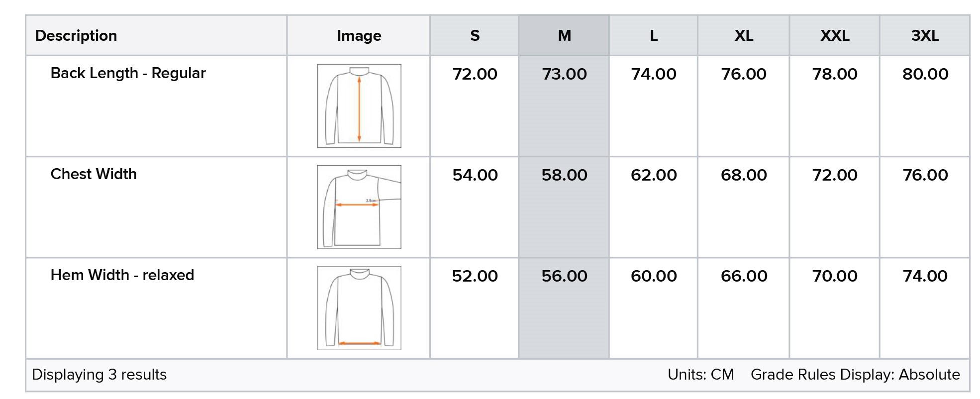The image size is (980, 399).
Task: Sort by the Description column header
Action: 76,36
